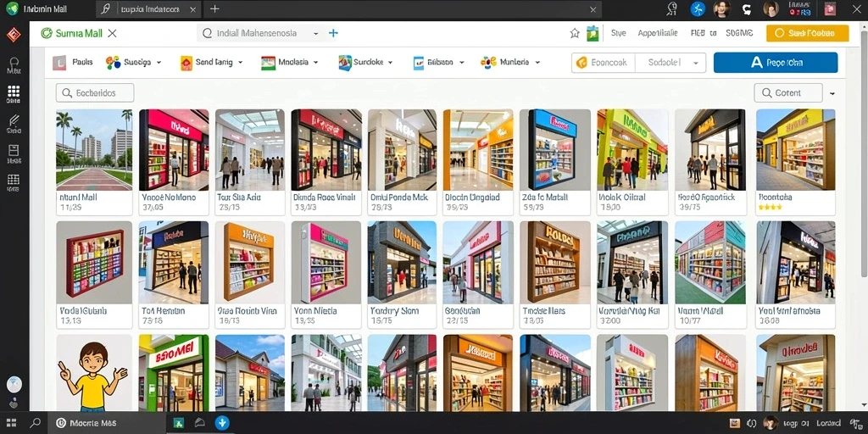Select the Zda fo Matall label
868x434 pixels.
tap(545, 197)
